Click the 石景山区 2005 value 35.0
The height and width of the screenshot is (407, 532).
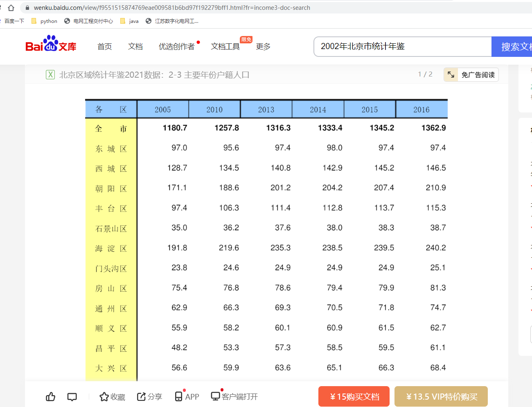coord(179,228)
